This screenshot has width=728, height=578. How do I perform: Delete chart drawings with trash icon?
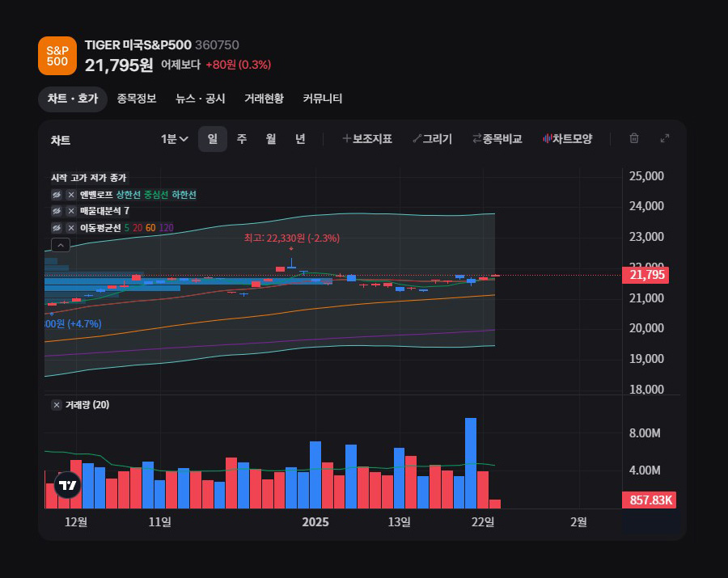(633, 138)
